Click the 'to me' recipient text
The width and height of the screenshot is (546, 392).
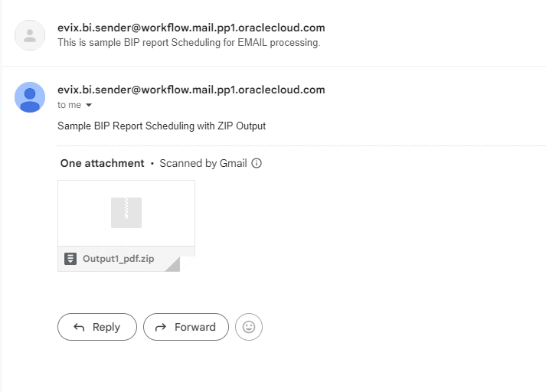tap(69, 105)
